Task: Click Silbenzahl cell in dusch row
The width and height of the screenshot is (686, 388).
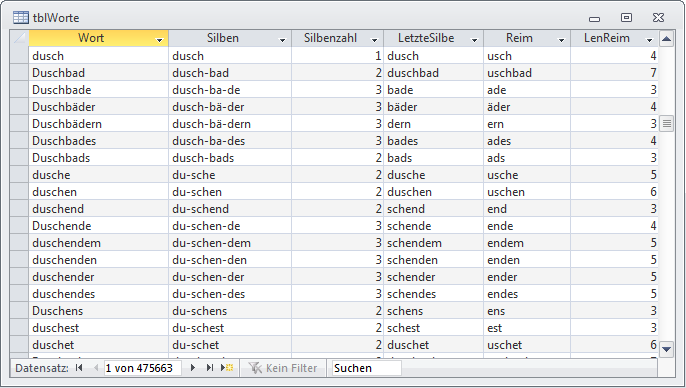Action: coord(338,56)
